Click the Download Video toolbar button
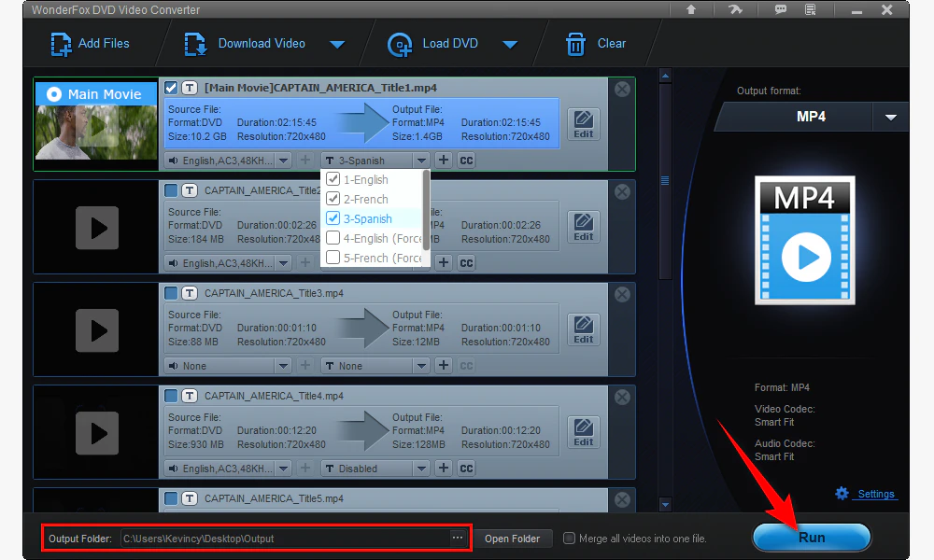 coord(245,44)
